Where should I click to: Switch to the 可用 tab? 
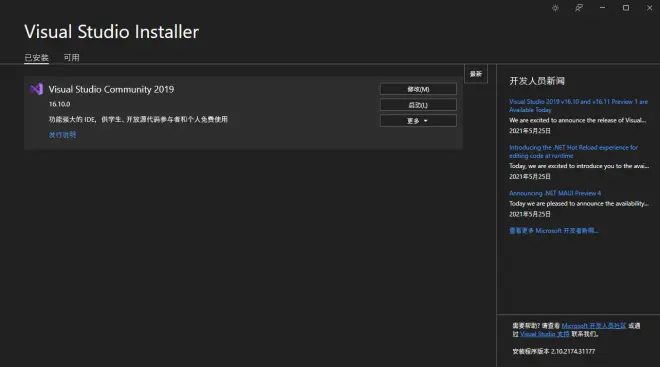[72, 58]
